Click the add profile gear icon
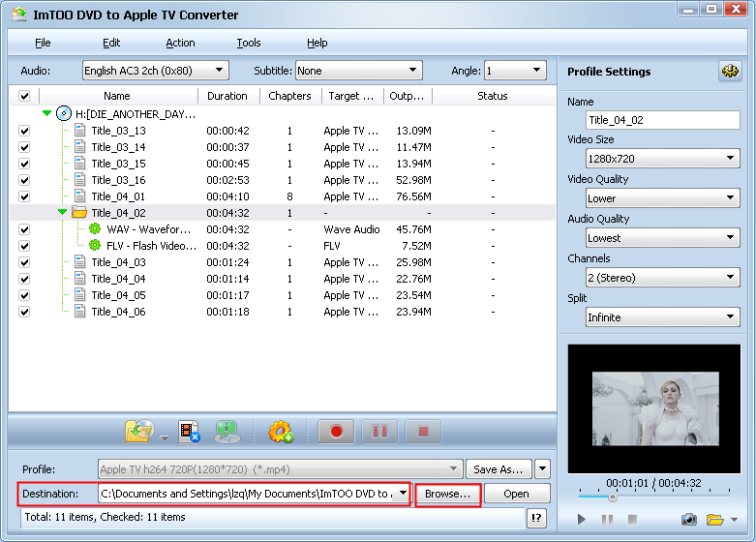This screenshot has height=542, width=756. click(x=281, y=431)
